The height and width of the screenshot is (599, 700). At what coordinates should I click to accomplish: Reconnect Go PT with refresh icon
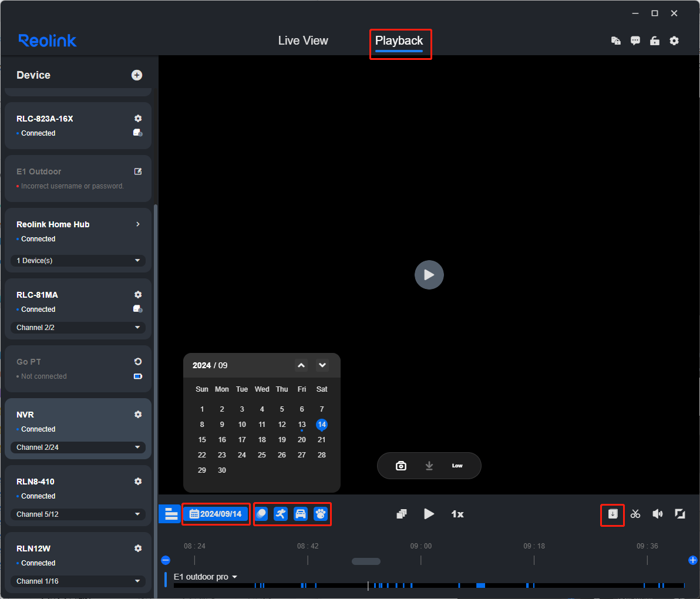click(138, 362)
